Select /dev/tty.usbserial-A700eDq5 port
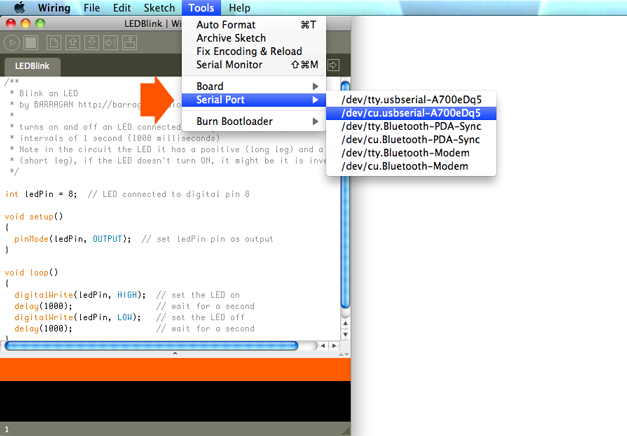The height and width of the screenshot is (436, 627). pos(411,100)
